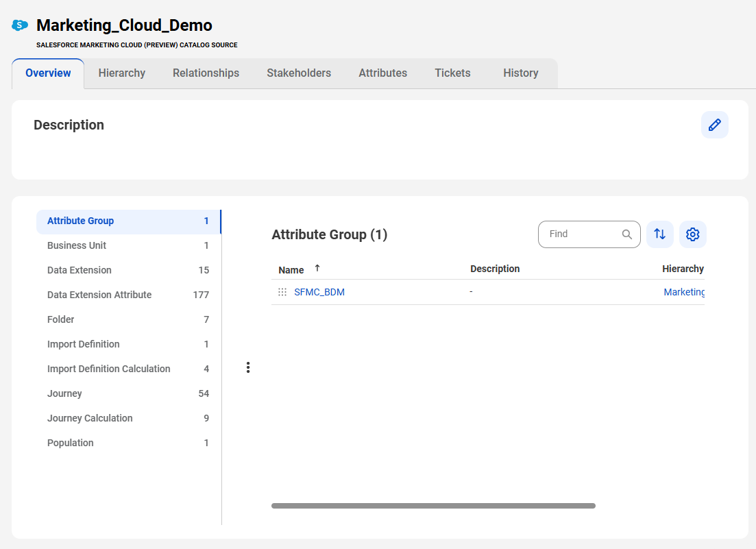
Task: Select Data Extension Attribute category
Action: (x=128, y=295)
